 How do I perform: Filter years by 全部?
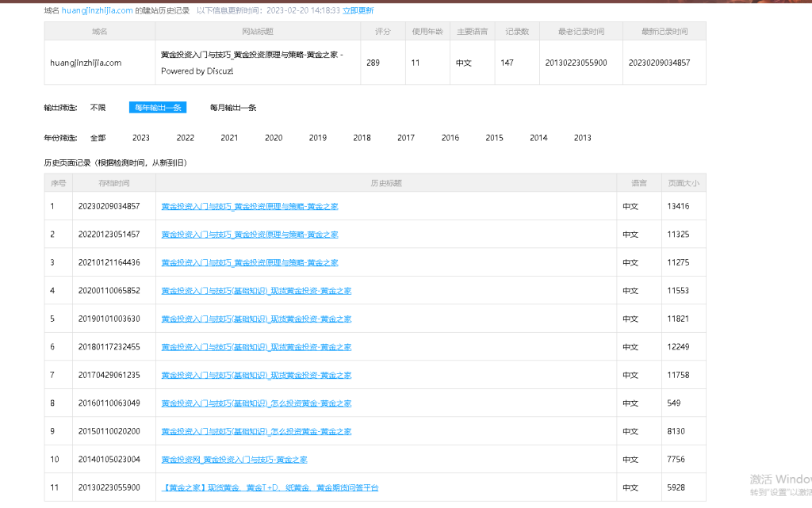click(98, 138)
